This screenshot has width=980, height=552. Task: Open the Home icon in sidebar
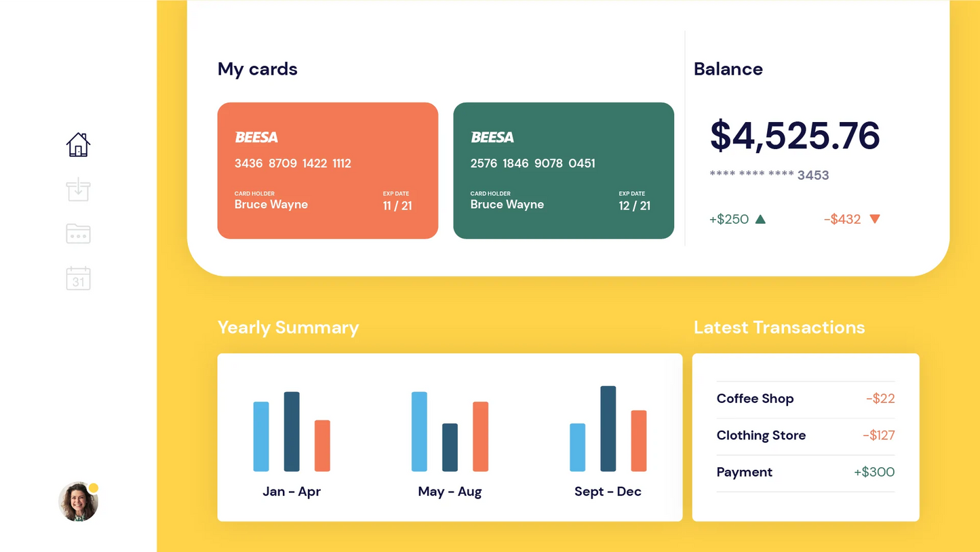pos(78,144)
